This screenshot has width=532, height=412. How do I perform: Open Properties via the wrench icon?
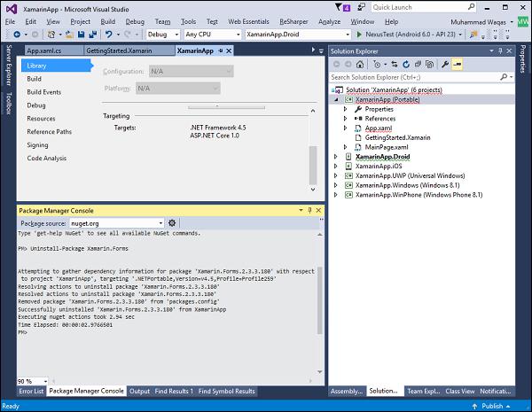click(x=445, y=64)
